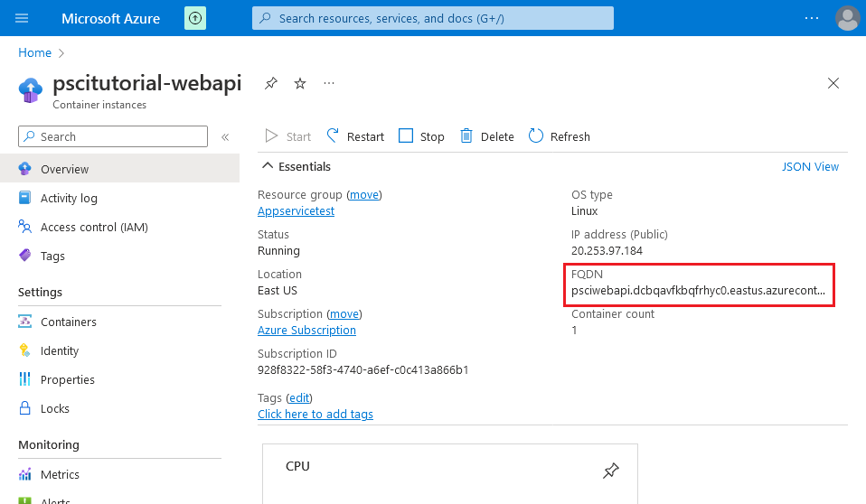Select Overview in the sidebar
Screen dimensions: 866x504
pyautogui.click(x=120, y=169)
